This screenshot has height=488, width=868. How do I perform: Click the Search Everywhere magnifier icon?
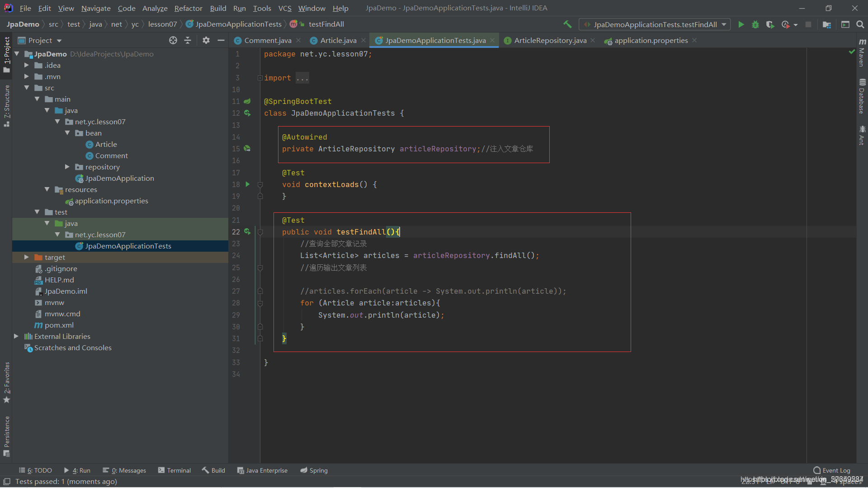tap(860, 24)
